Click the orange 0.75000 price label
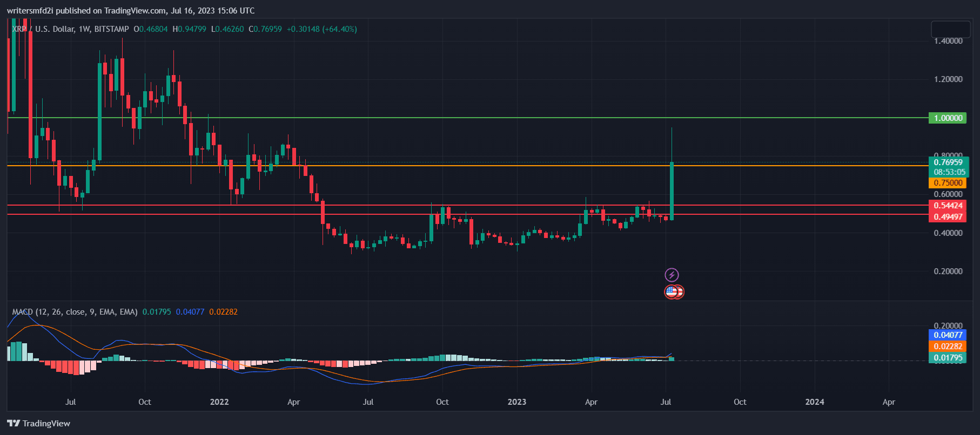 click(948, 183)
